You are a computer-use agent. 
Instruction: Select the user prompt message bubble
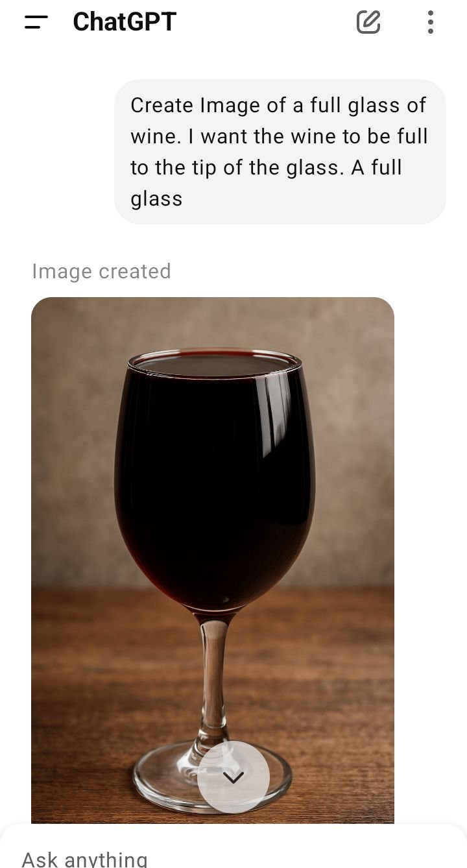click(280, 152)
